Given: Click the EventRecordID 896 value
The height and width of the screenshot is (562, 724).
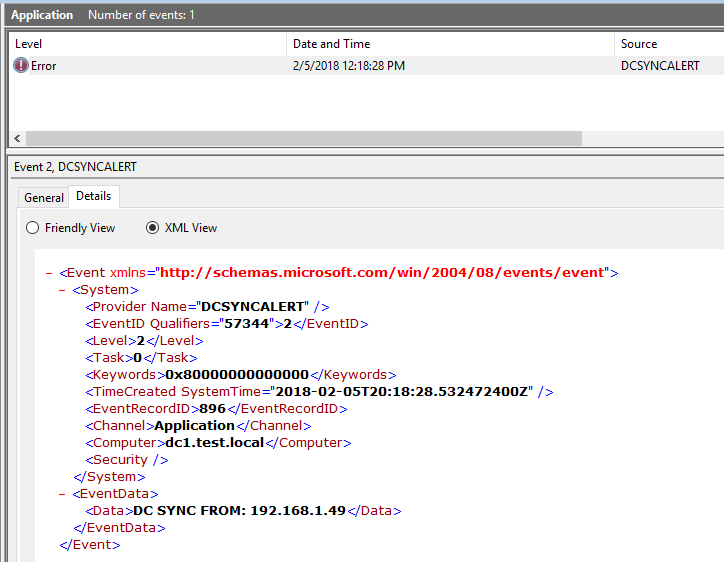Looking at the screenshot, I should pos(212,409).
